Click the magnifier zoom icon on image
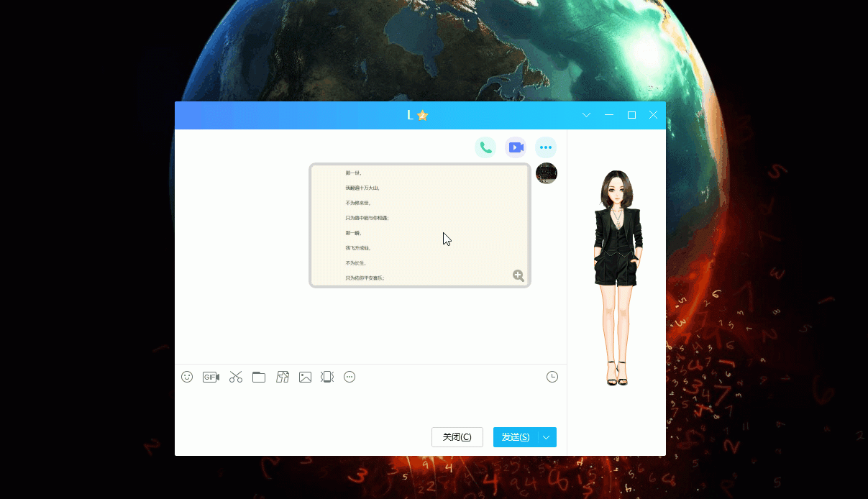 coord(518,275)
